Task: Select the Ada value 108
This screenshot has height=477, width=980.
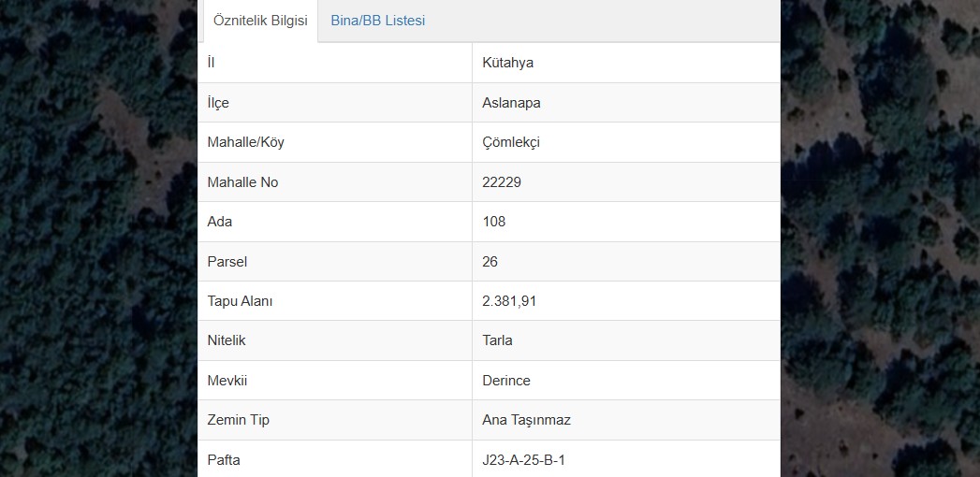Action: 494,222
